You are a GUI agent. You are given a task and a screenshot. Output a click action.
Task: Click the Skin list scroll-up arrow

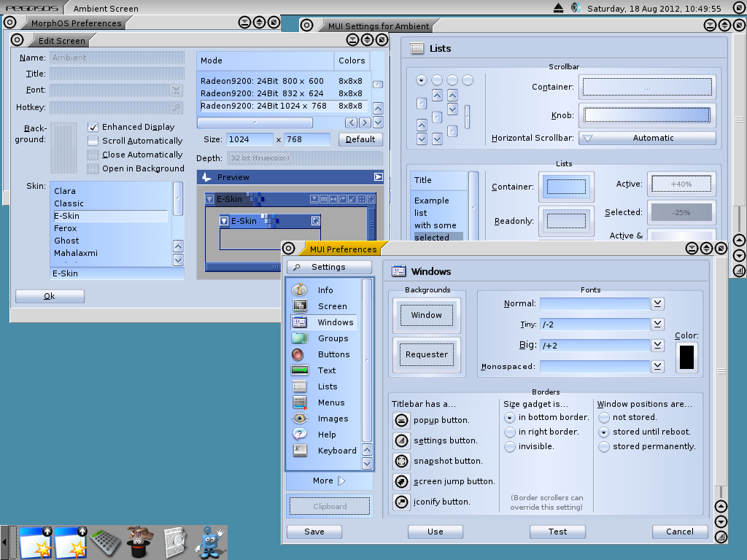(x=178, y=246)
